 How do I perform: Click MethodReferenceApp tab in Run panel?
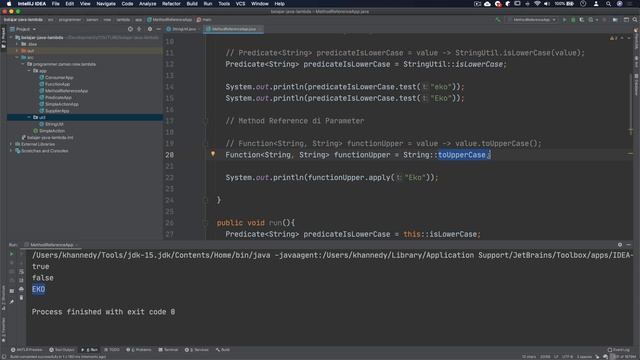click(x=50, y=245)
